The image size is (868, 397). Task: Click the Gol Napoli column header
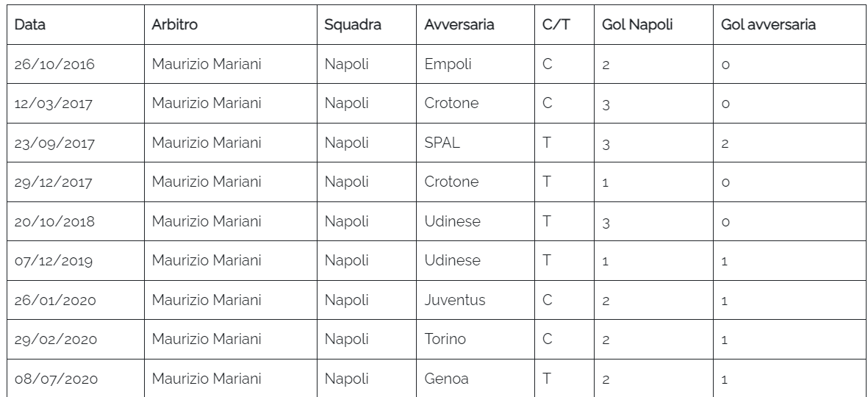click(637, 24)
